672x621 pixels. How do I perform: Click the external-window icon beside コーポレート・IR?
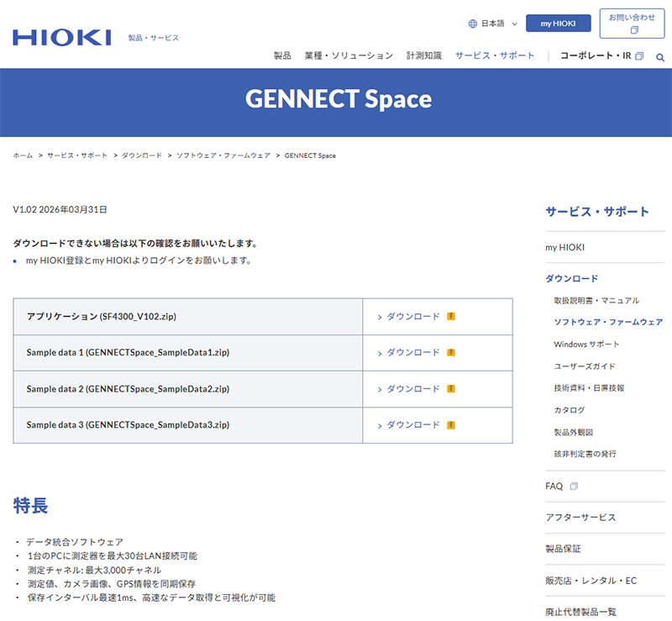tap(639, 55)
